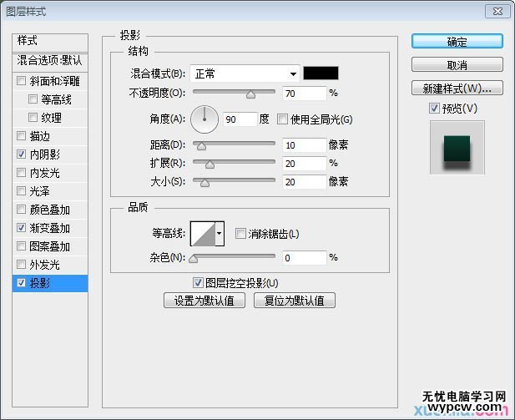Click the angle dial control
Screen dimensions: 515x420
[204, 119]
